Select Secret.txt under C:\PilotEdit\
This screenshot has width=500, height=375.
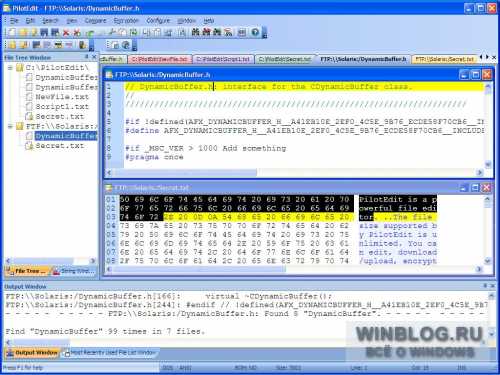[60, 117]
